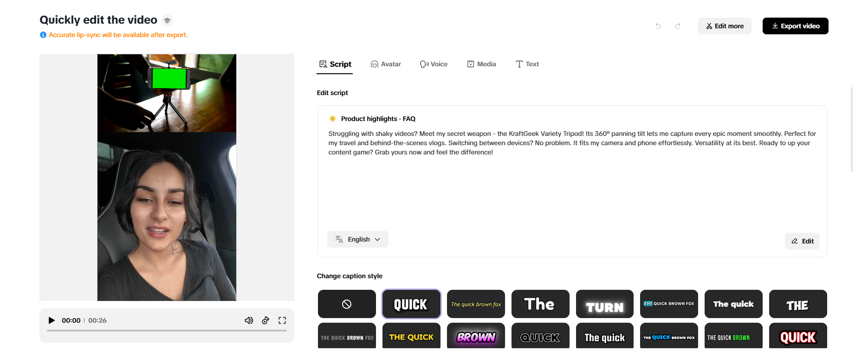Click the video progress bar
Screen dimensions: 868x351
[167, 331]
